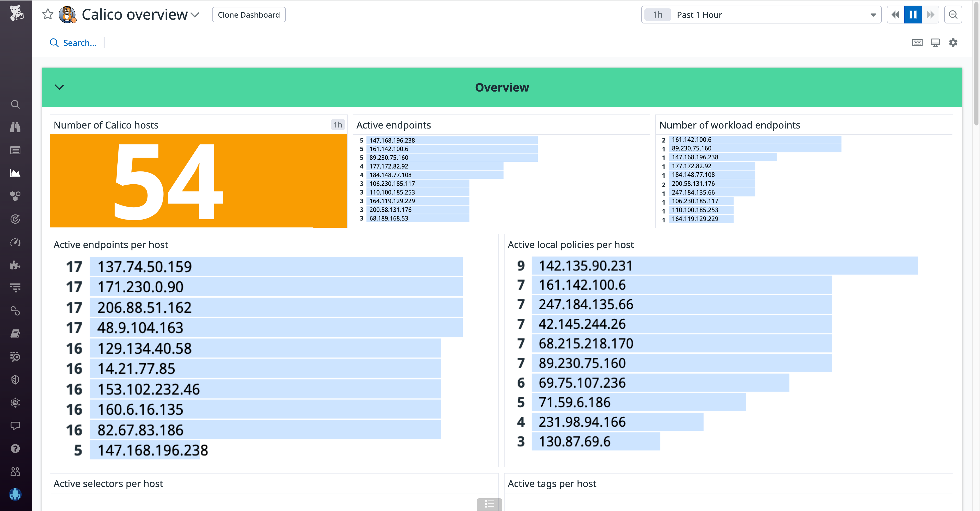Star the Calico overview dashboard

click(48, 15)
